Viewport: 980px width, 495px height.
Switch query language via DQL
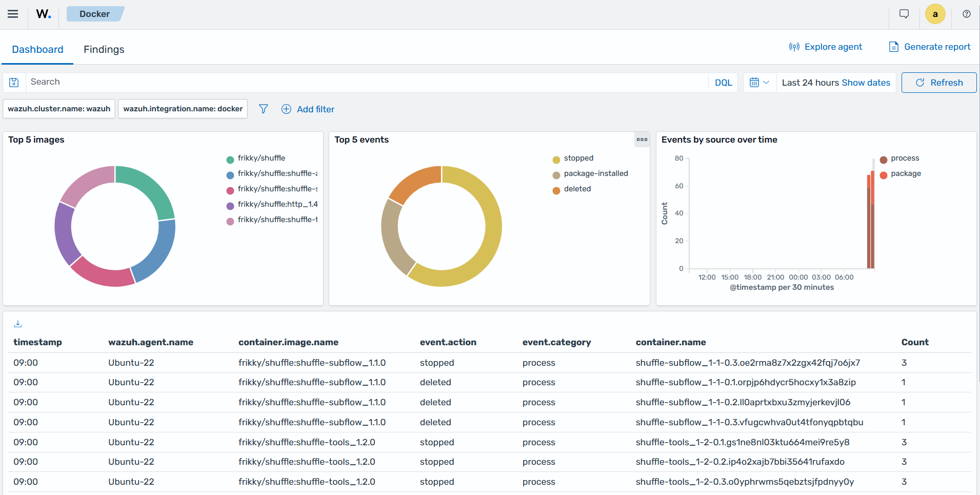pyautogui.click(x=723, y=83)
